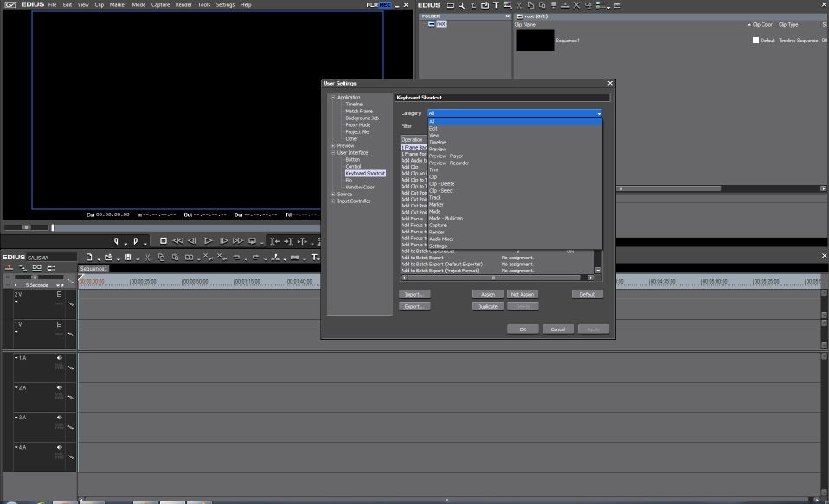Click the Import... button
Screen dimensions: 829x504
click(x=414, y=294)
